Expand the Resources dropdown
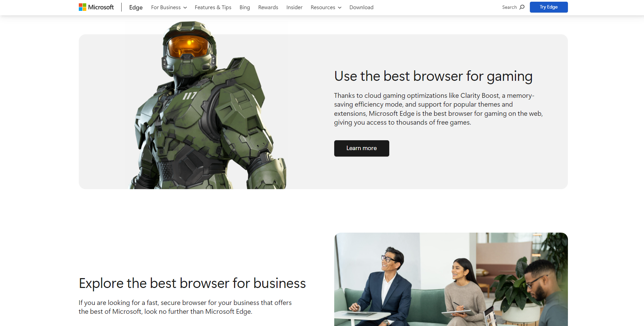 pos(326,7)
